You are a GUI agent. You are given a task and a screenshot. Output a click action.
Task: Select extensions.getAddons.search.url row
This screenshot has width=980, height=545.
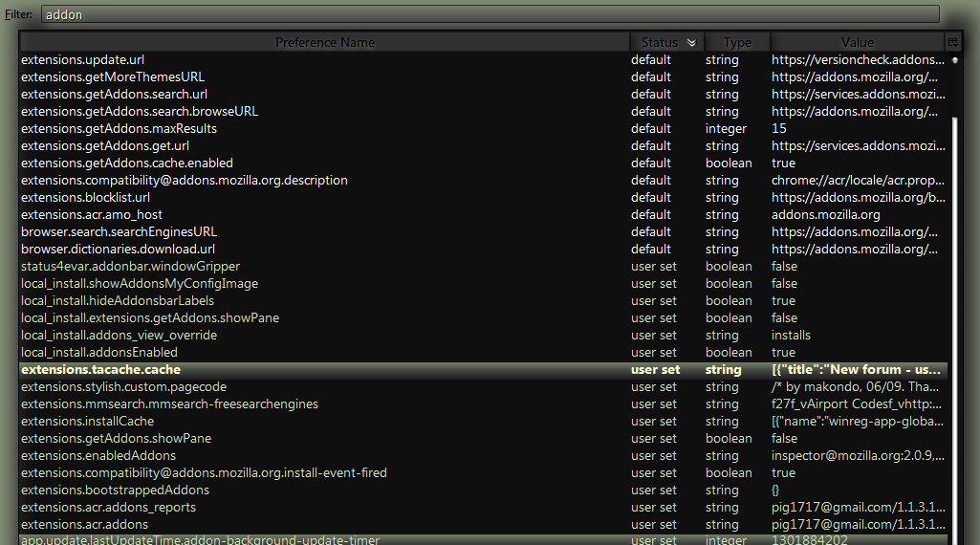484,95
